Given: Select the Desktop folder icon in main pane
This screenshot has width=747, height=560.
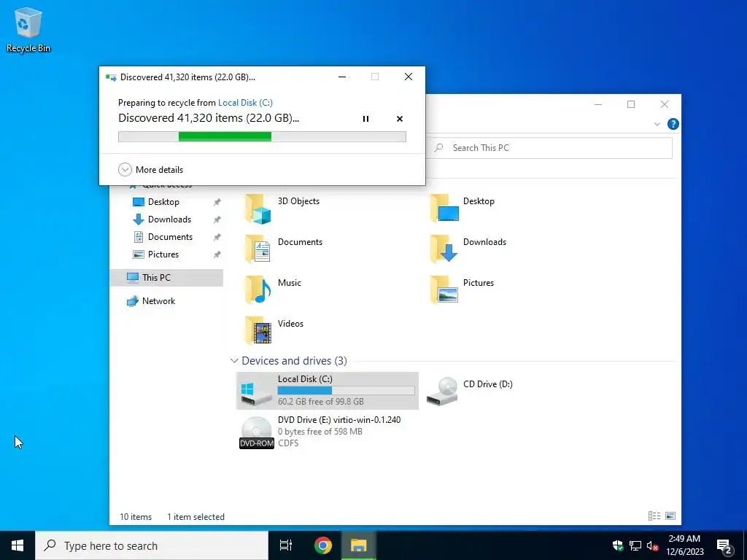Looking at the screenshot, I should click(444, 209).
